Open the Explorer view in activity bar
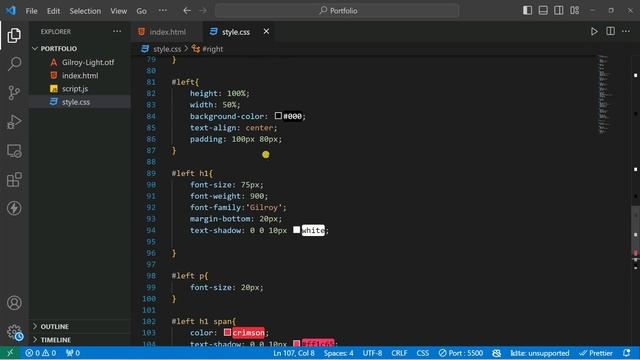This screenshot has height=360, width=640. 14,36
